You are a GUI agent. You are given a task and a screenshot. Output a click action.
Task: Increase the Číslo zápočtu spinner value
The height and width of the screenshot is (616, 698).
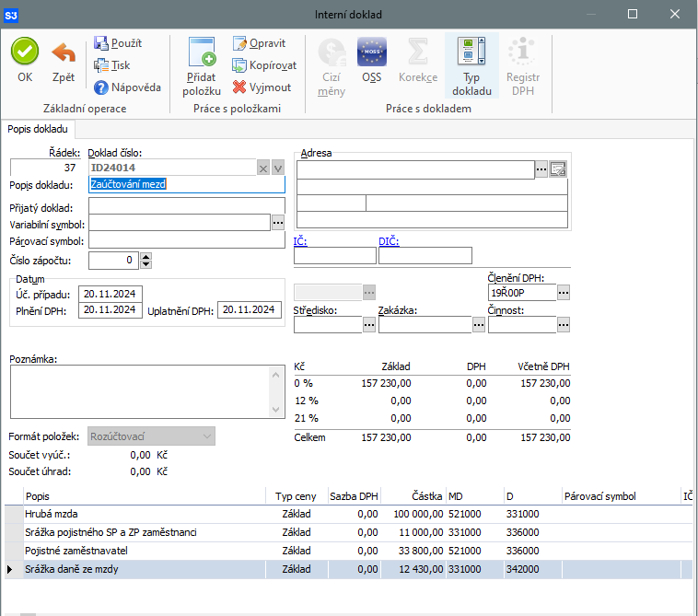pos(145,256)
